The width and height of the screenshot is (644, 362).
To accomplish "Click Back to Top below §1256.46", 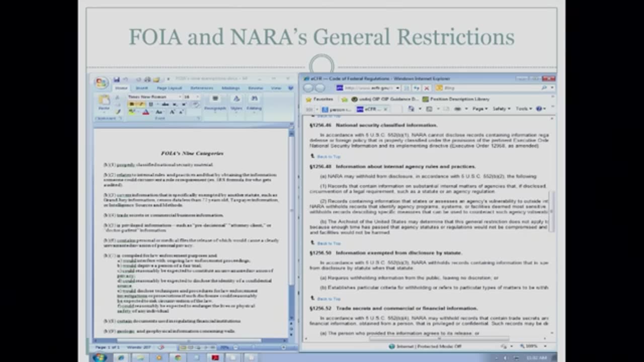I will [x=329, y=156].
